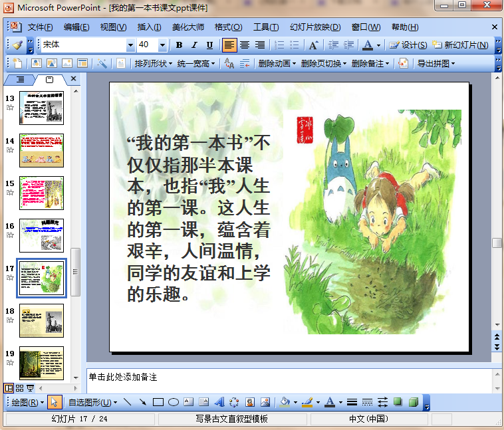Toggle Italic formatting
This screenshot has width=504, height=430.
(194, 45)
